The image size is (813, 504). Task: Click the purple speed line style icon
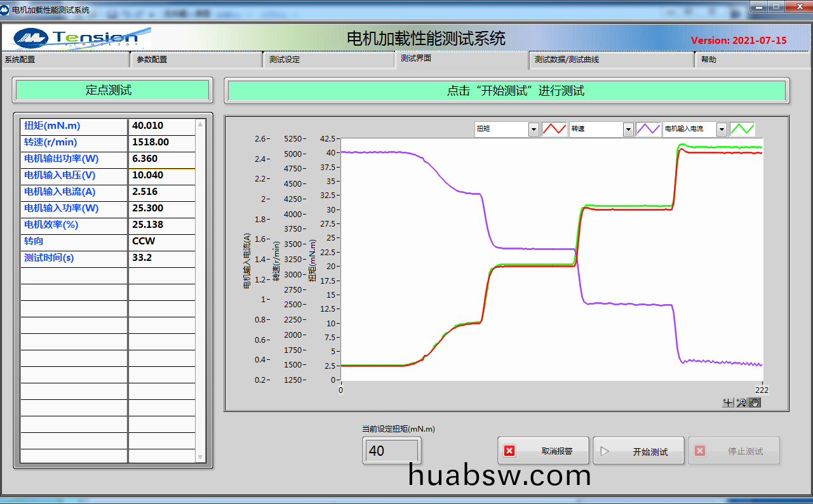point(648,129)
